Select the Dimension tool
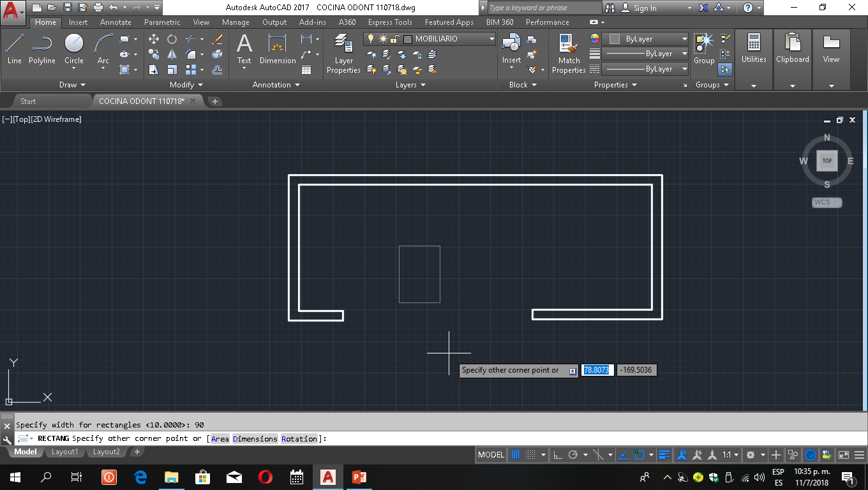The height and width of the screenshot is (490, 868). tap(278, 50)
